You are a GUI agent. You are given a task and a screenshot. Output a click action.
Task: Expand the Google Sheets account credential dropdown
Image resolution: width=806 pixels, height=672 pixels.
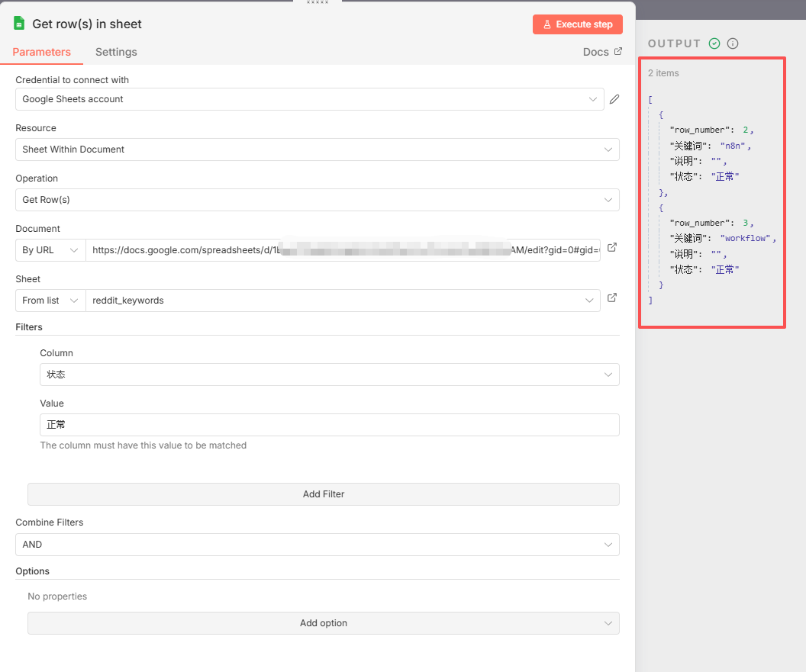click(x=309, y=99)
